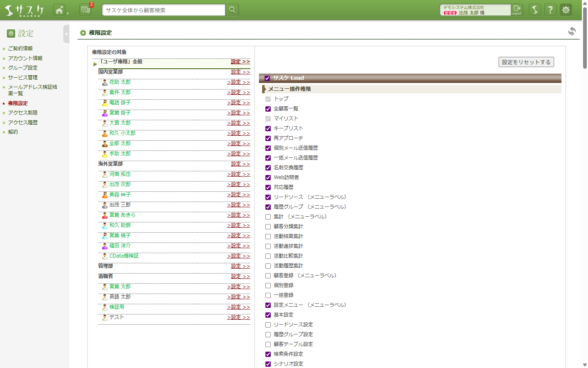Focus the customer search input field
588x368 pixels.
[x=163, y=10]
